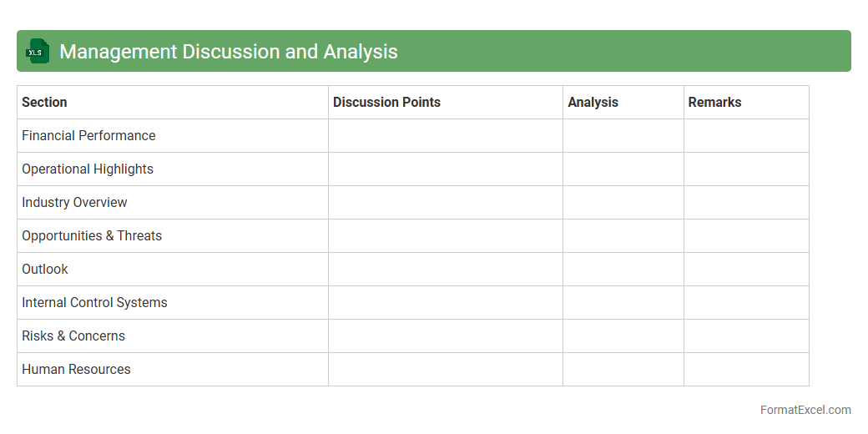Screen dimensions: 868x434
Task: Select the Section column header
Action: point(44,102)
